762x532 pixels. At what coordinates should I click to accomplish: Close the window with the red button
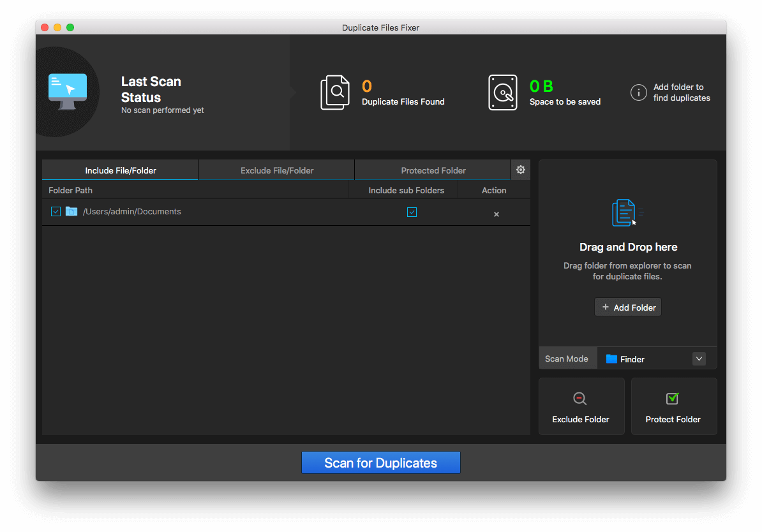pos(45,27)
